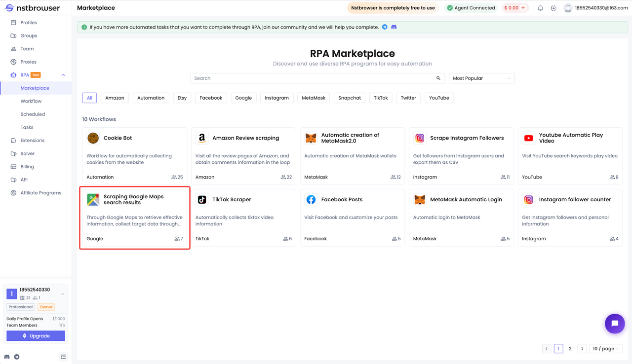Open the Most Popular sort dropdown
Image resolution: width=632 pixels, height=364 pixels.
[481, 78]
